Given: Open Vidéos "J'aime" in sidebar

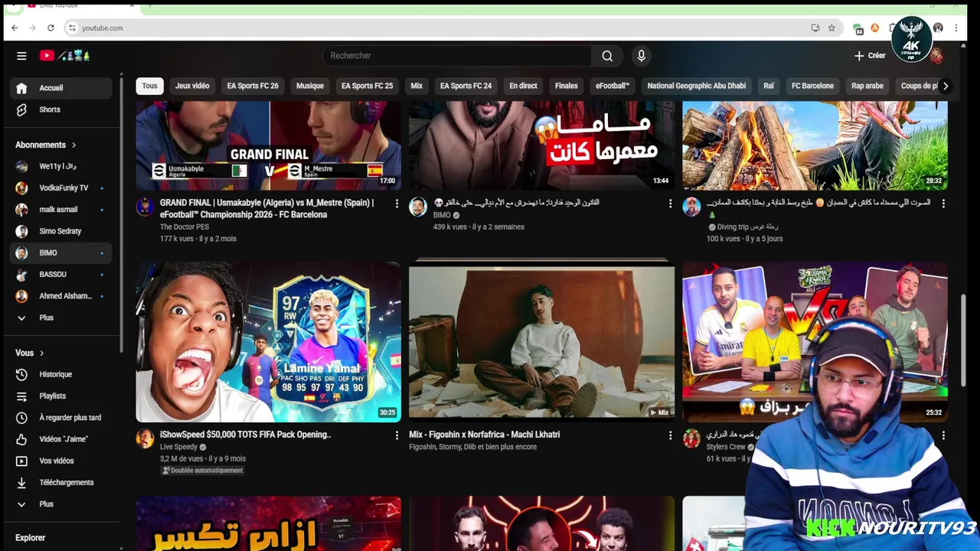Looking at the screenshot, I should pos(60,439).
